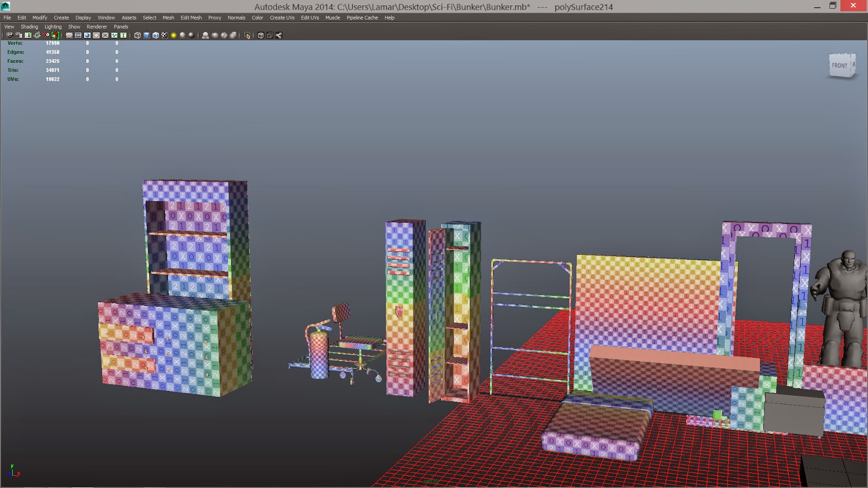Expand the Color menu

[258, 17]
